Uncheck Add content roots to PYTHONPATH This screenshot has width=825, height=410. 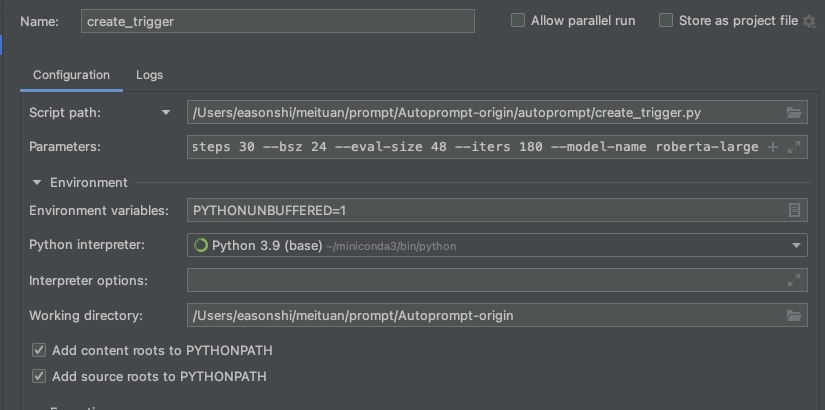click(x=39, y=351)
